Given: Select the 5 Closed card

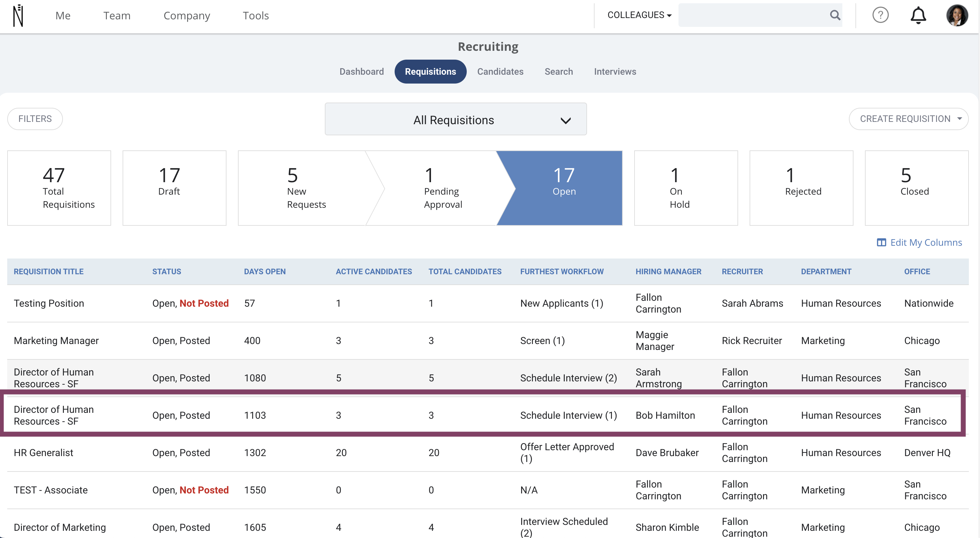Looking at the screenshot, I should coord(916,188).
